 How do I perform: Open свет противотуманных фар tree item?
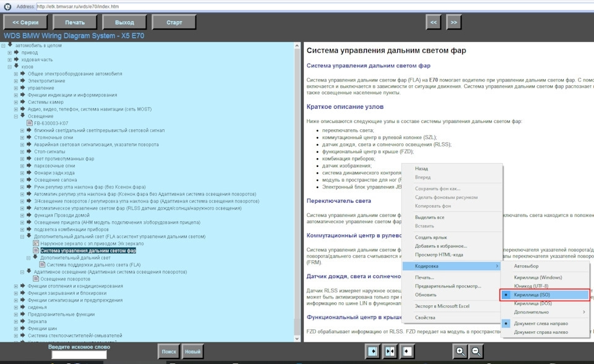click(64, 159)
